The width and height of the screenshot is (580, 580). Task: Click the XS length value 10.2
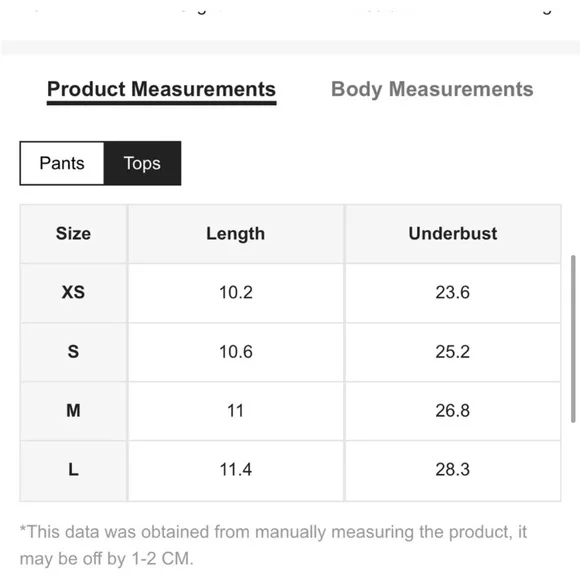[236, 293]
